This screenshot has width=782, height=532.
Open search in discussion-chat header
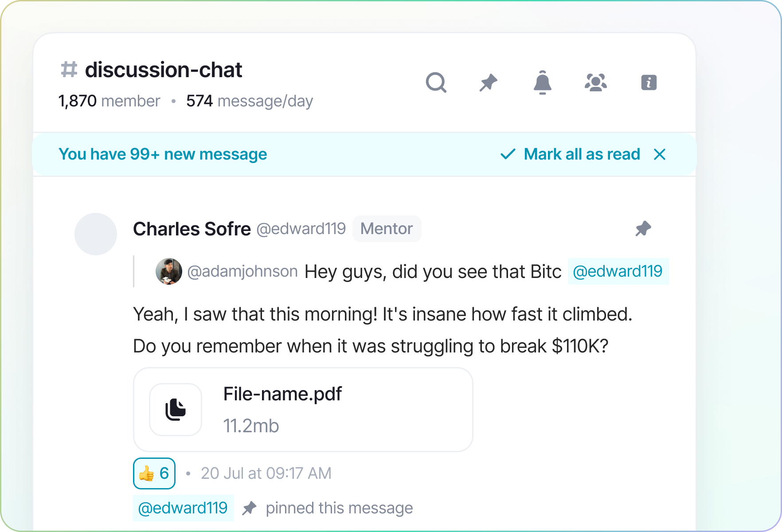pyautogui.click(x=436, y=82)
